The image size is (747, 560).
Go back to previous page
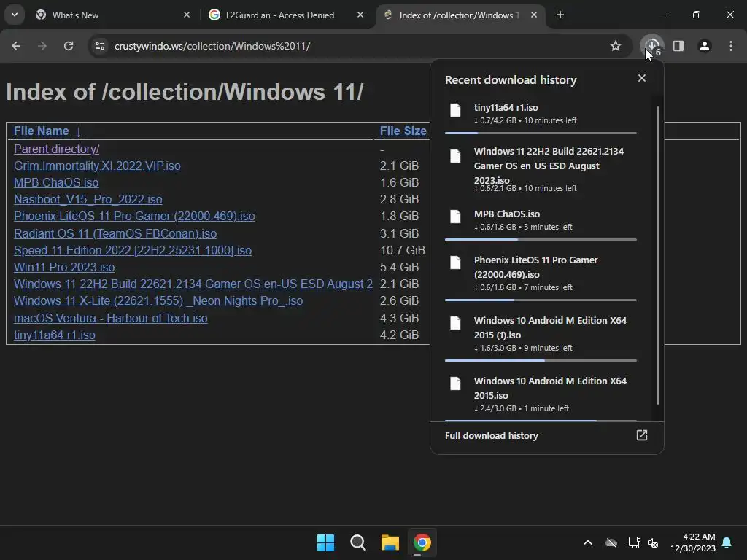[16, 46]
